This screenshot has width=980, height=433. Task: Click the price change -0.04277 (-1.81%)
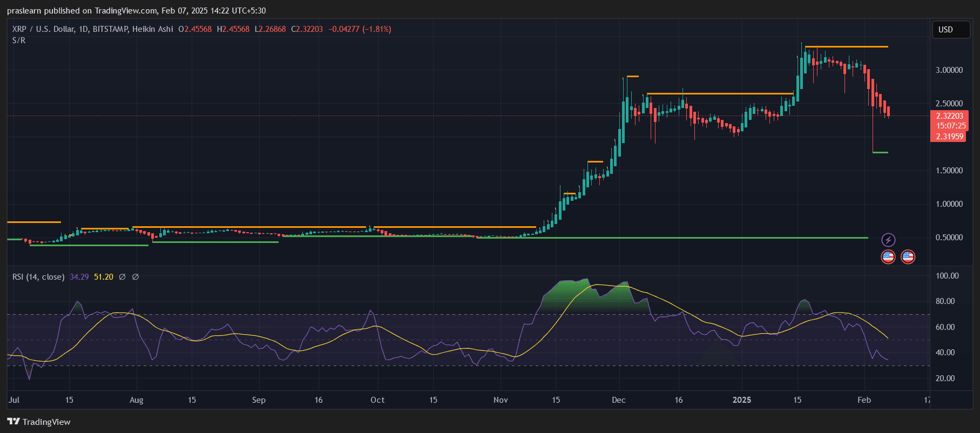pos(360,29)
